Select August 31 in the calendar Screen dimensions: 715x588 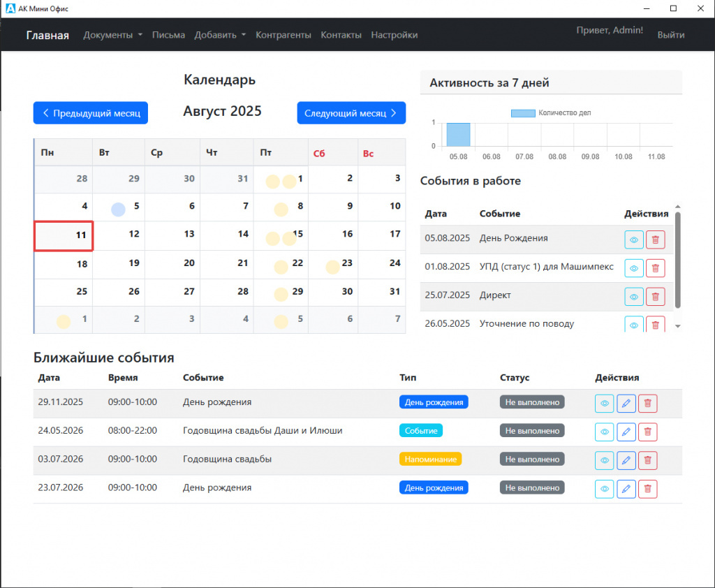click(382, 293)
